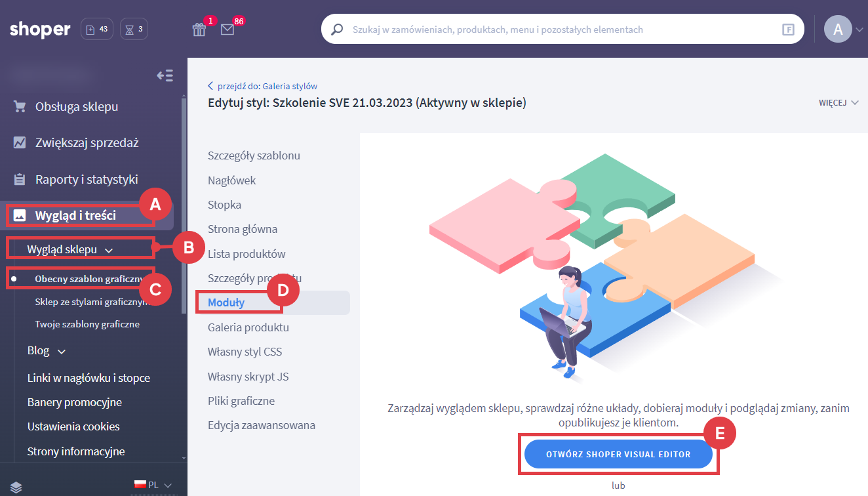This screenshot has height=496, width=868.
Task: Open Galeria produktu section
Action: pos(248,327)
